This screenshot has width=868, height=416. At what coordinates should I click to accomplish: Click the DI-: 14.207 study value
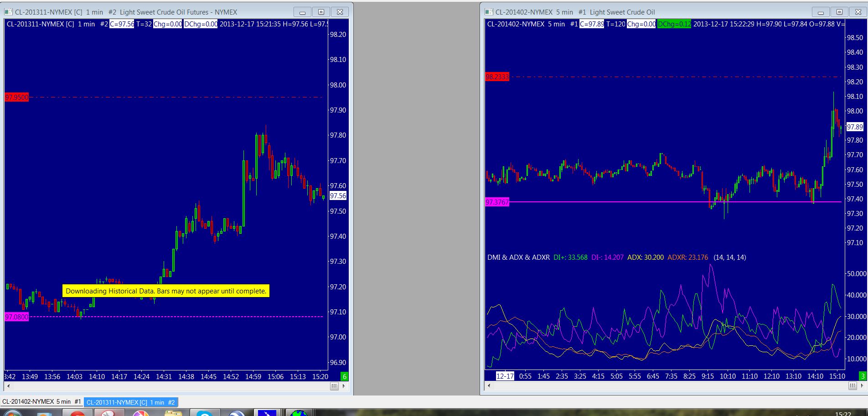tap(607, 257)
